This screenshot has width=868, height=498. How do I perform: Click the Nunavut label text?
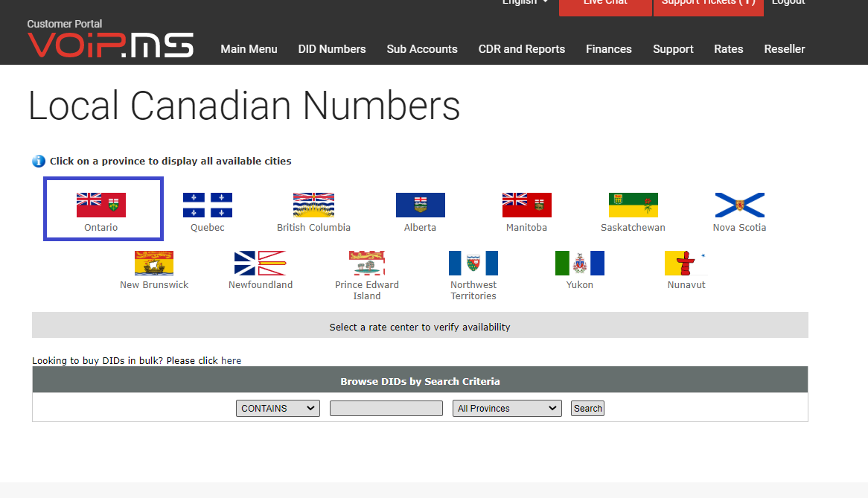tap(686, 285)
